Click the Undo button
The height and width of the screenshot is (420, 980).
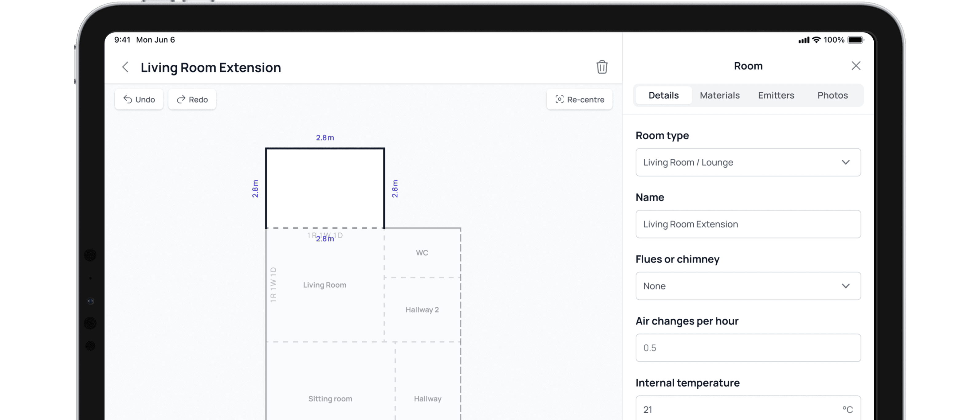pos(139,99)
